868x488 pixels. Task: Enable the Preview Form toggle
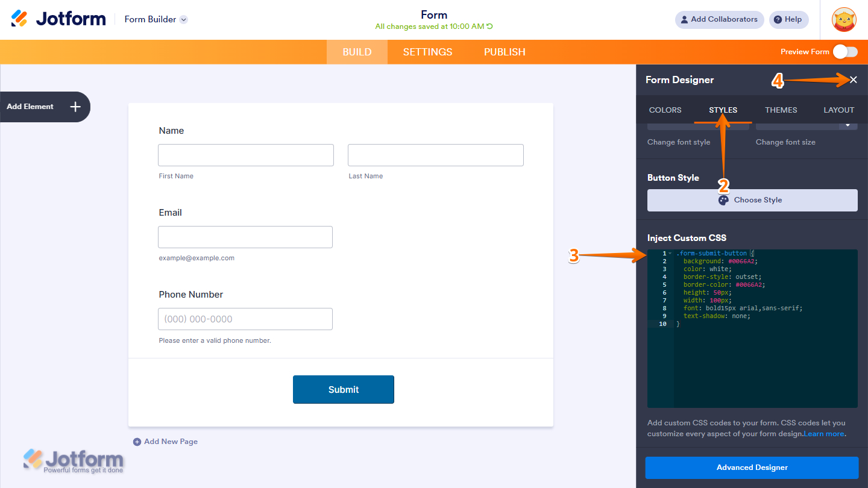pyautogui.click(x=844, y=52)
